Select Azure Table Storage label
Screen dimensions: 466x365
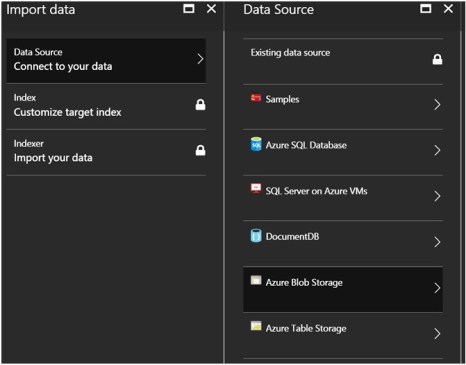(x=306, y=328)
